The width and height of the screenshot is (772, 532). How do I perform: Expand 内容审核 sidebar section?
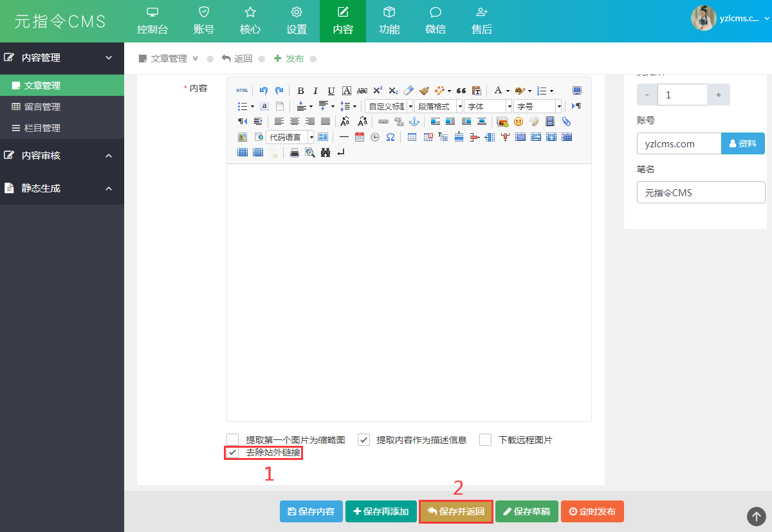pyautogui.click(x=62, y=156)
